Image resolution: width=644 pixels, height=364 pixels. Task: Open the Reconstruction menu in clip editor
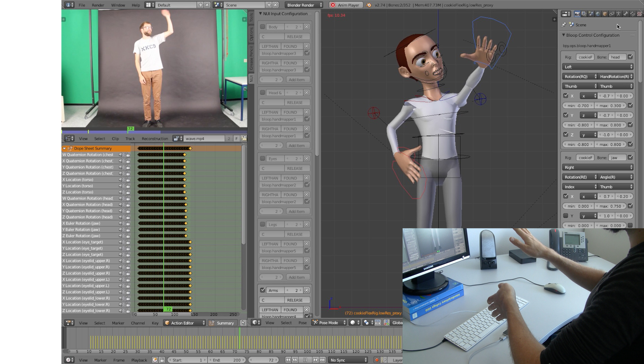click(x=155, y=139)
